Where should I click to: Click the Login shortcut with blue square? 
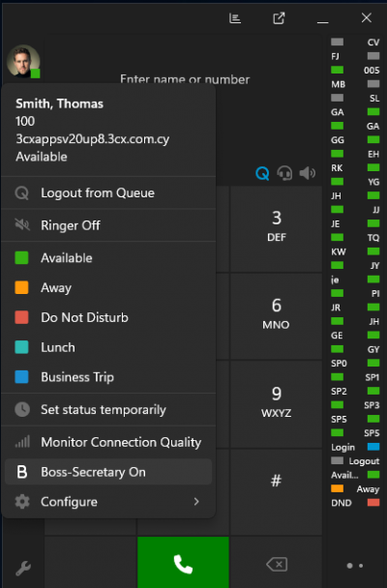pyautogui.click(x=355, y=447)
